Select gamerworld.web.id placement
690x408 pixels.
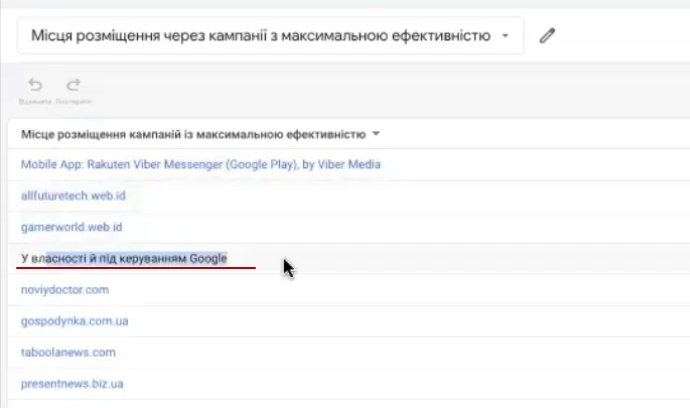(x=71, y=227)
